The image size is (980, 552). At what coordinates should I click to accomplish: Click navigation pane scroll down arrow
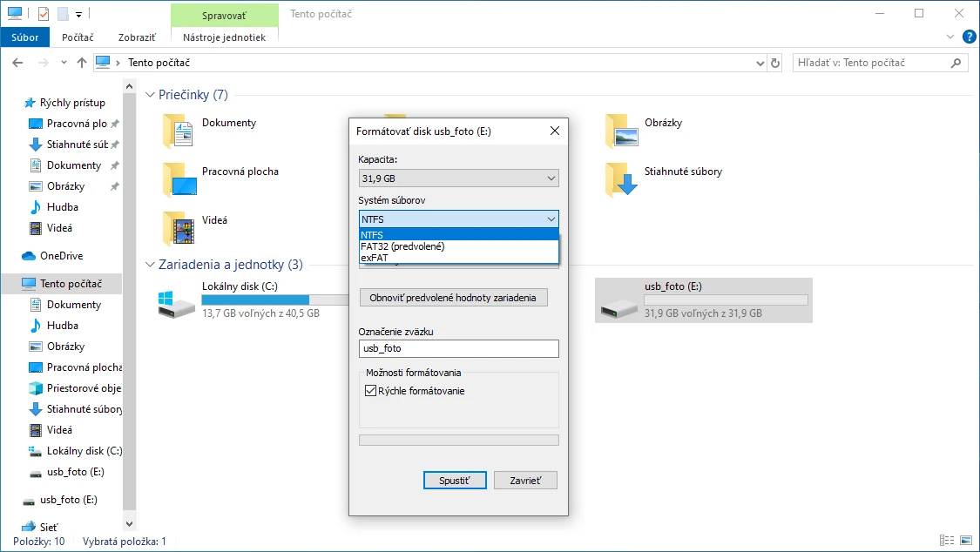coord(130,524)
